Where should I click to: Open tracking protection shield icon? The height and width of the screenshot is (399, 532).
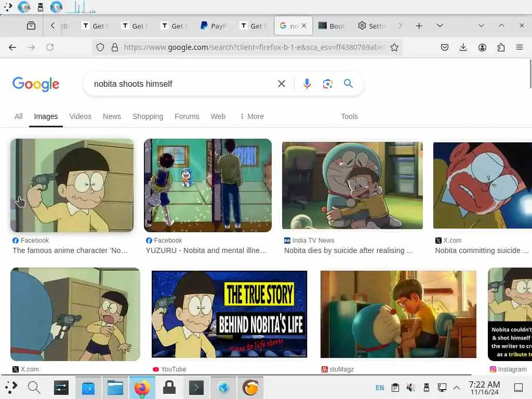[x=100, y=47]
